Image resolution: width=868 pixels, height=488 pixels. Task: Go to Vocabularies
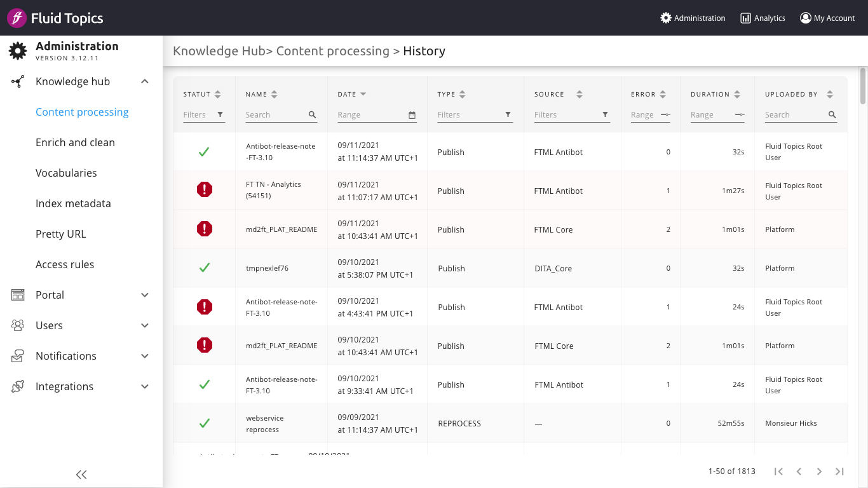[x=66, y=173]
